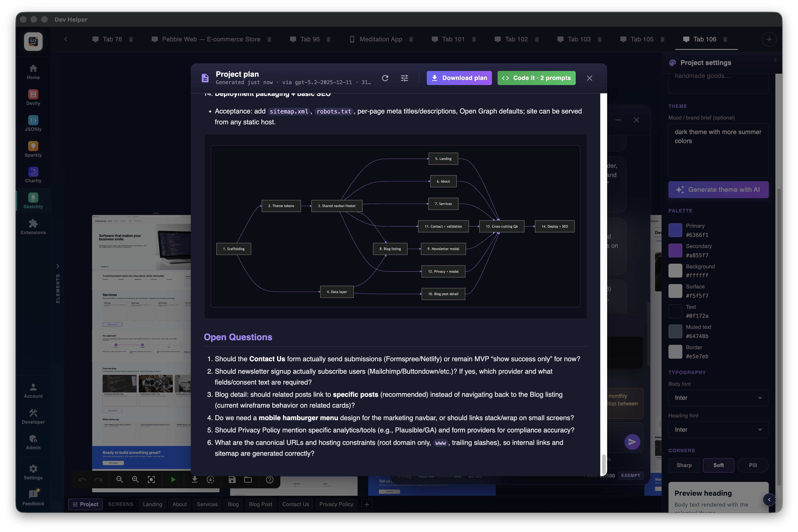Open the Developer section in the sidebar
798x532 pixels.
[x=33, y=416]
